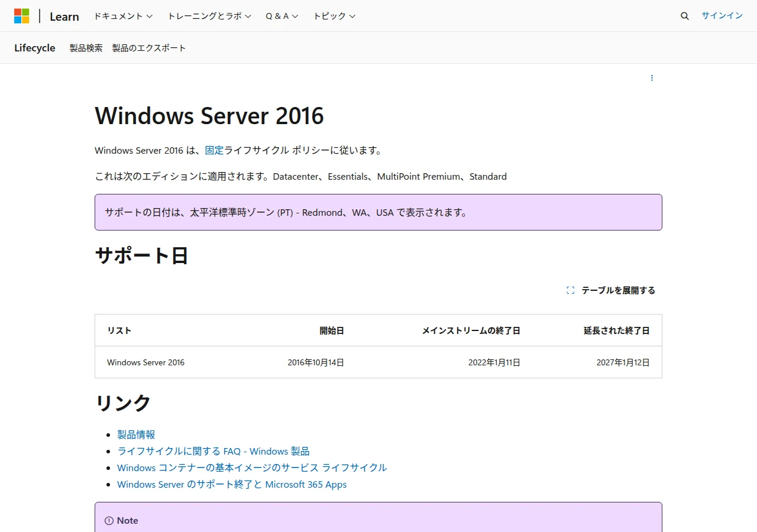Select the 2022年1月11日 date cell
Viewport: 757px width, 532px height.
[494, 362]
